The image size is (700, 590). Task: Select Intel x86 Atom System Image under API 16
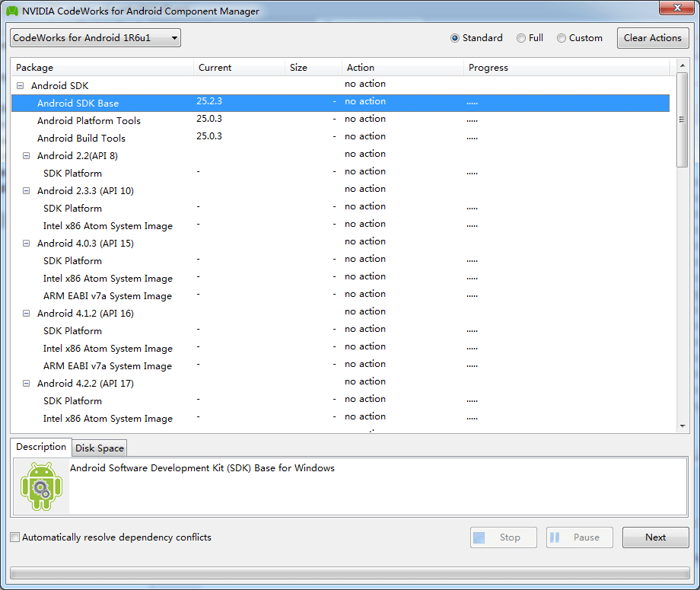[x=340, y=349]
